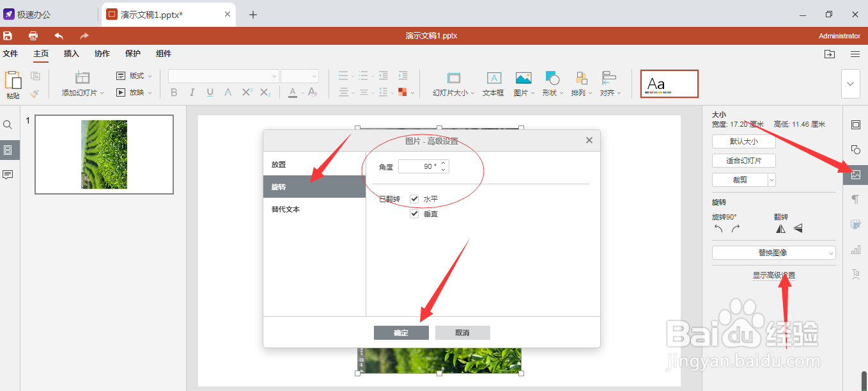
Task: Rotate image 90° counterclockwise
Action: click(718, 228)
